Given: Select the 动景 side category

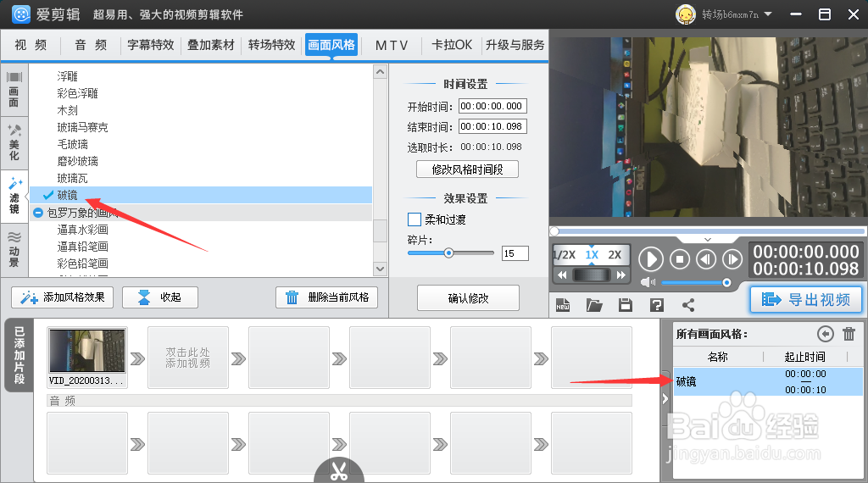Looking at the screenshot, I should [x=14, y=249].
